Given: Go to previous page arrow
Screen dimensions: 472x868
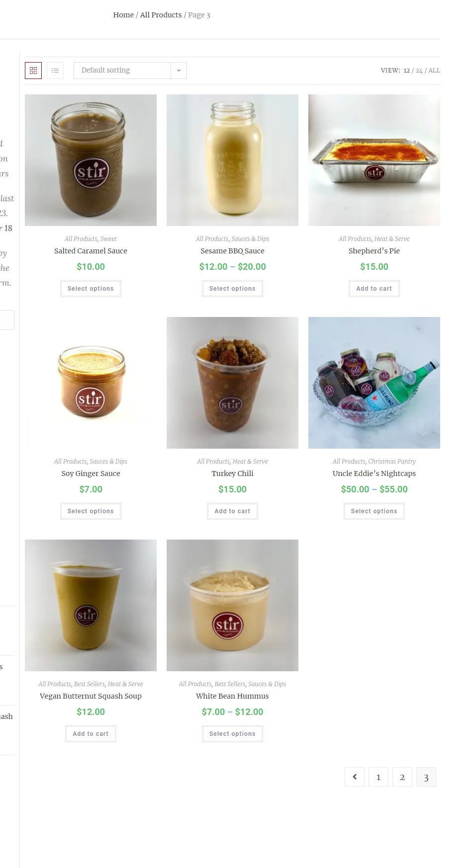Looking at the screenshot, I should pyautogui.click(x=355, y=777).
